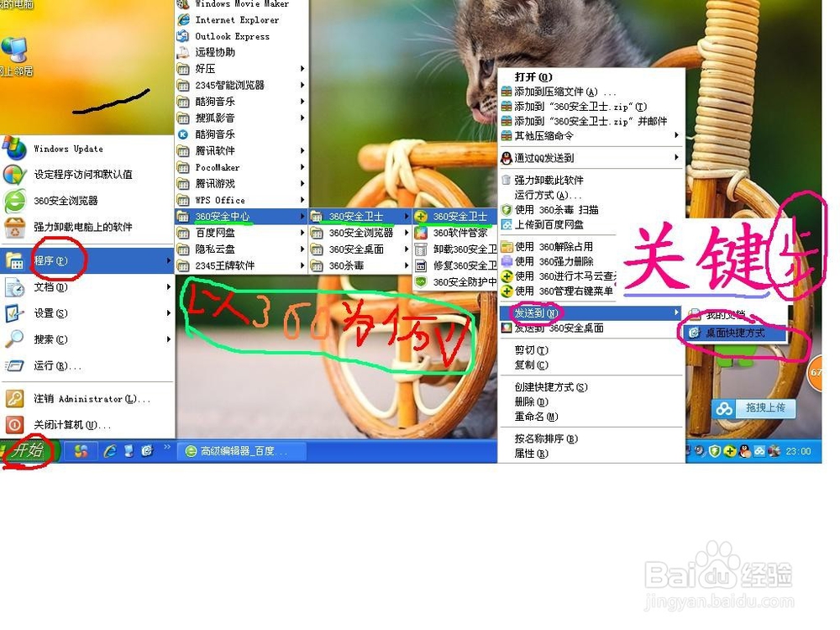Click 添加到压缩文件(A) archive icon

tap(507, 92)
